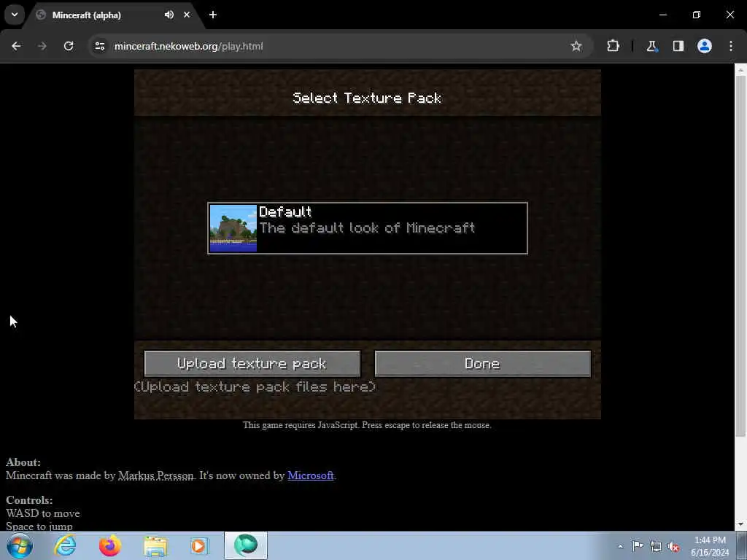Click the Done button

483,364
